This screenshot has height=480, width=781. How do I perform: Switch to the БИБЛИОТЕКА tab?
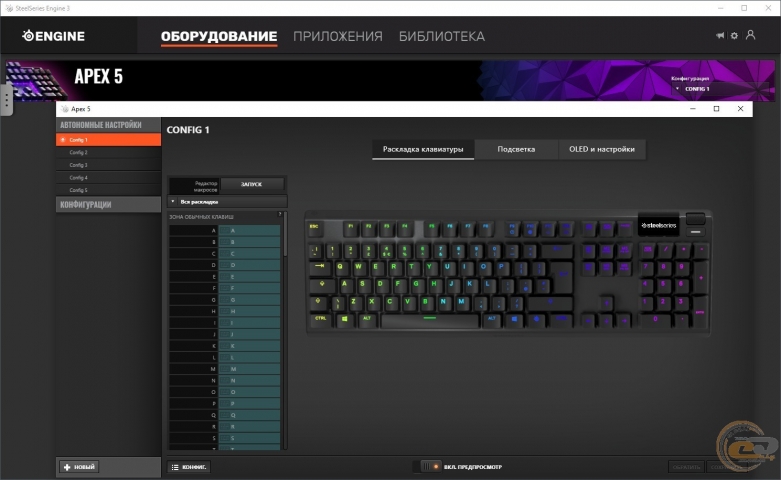coord(442,36)
